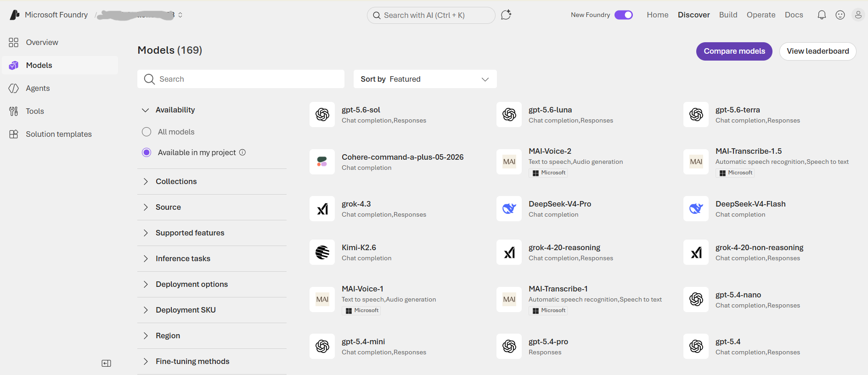868x375 pixels.
Task: Click the Overview grid icon in sidebar
Action: 14,42
